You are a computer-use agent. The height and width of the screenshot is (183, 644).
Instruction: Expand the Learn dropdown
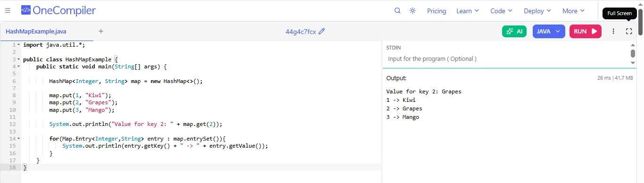point(468,11)
